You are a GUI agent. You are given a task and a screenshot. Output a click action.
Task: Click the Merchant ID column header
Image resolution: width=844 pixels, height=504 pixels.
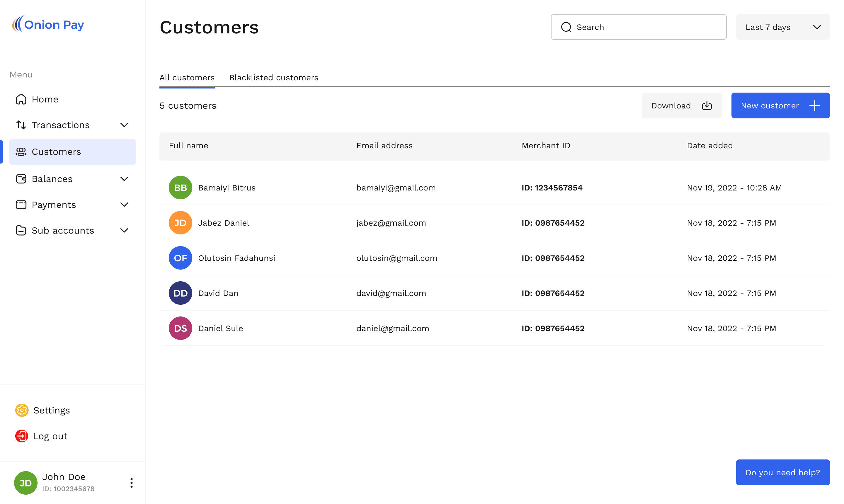546,146
